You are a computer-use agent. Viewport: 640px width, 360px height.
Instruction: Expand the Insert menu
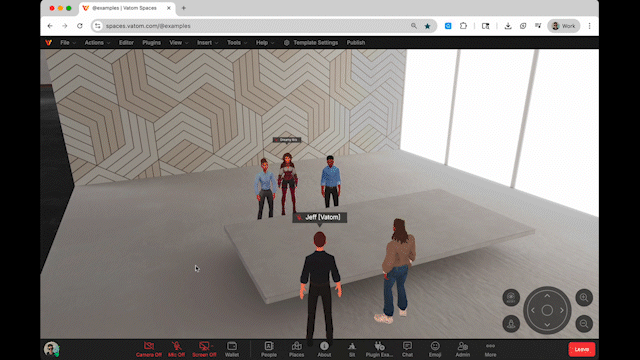(x=207, y=42)
